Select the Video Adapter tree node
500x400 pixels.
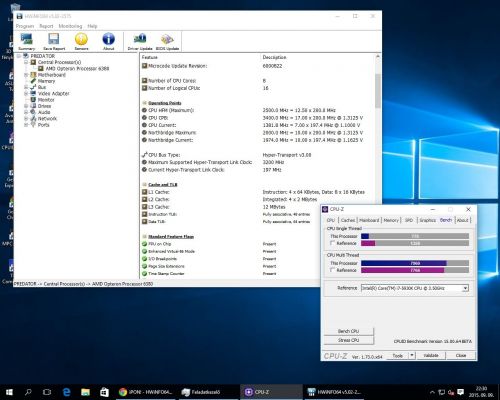(54, 93)
